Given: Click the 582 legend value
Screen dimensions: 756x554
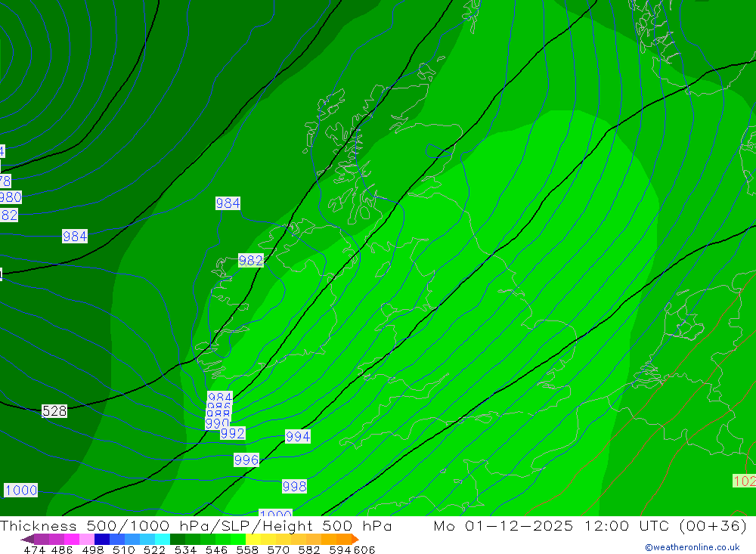Looking at the screenshot, I should (309, 549).
